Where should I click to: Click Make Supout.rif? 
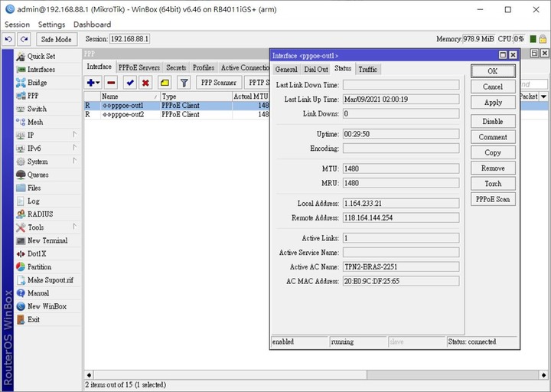(51, 280)
